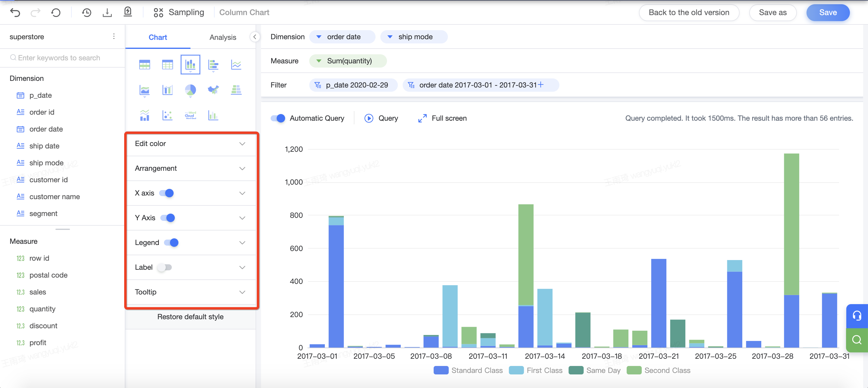
Task: Select the combo line-and-bar chart type
Action: (145, 115)
